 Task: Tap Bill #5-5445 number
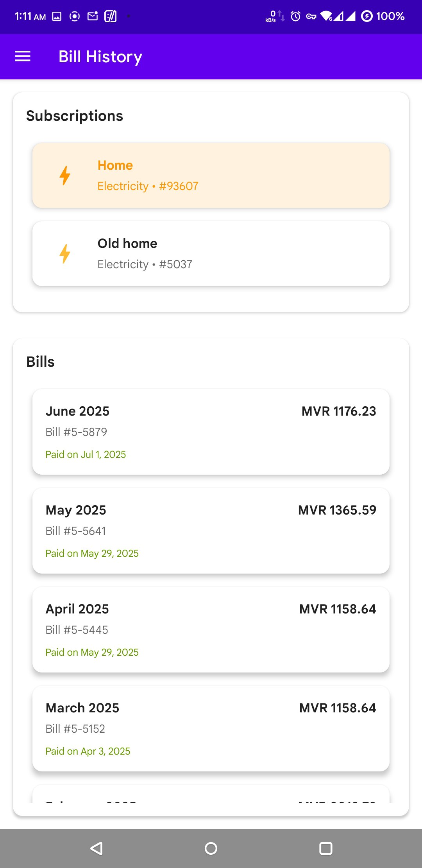pyautogui.click(x=77, y=630)
